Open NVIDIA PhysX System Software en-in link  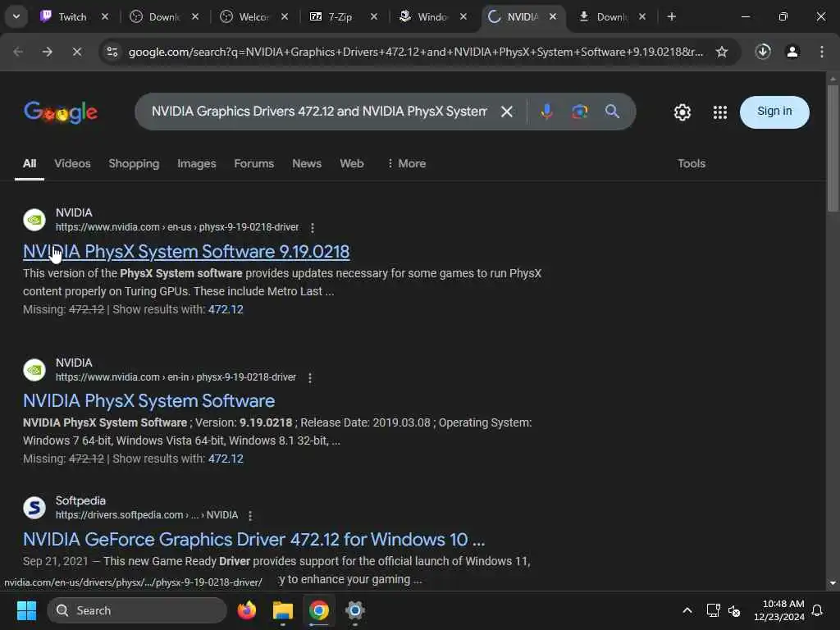(x=148, y=400)
